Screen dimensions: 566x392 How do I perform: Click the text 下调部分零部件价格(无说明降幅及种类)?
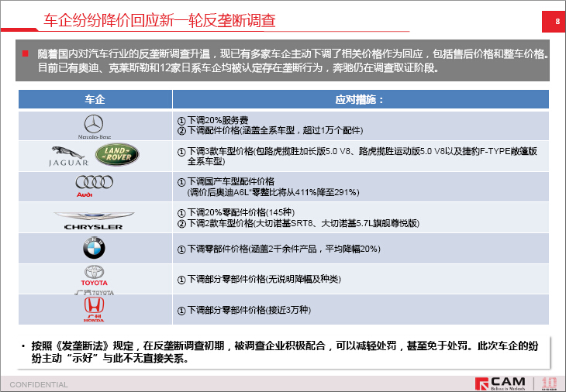(x=264, y=279)
